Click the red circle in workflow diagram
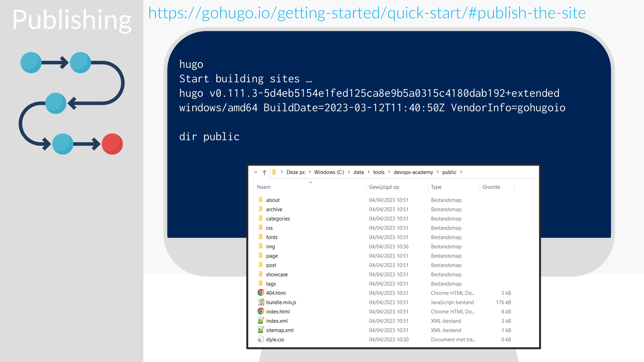Screen dimensions: 644x362 (x=112, y=144)
